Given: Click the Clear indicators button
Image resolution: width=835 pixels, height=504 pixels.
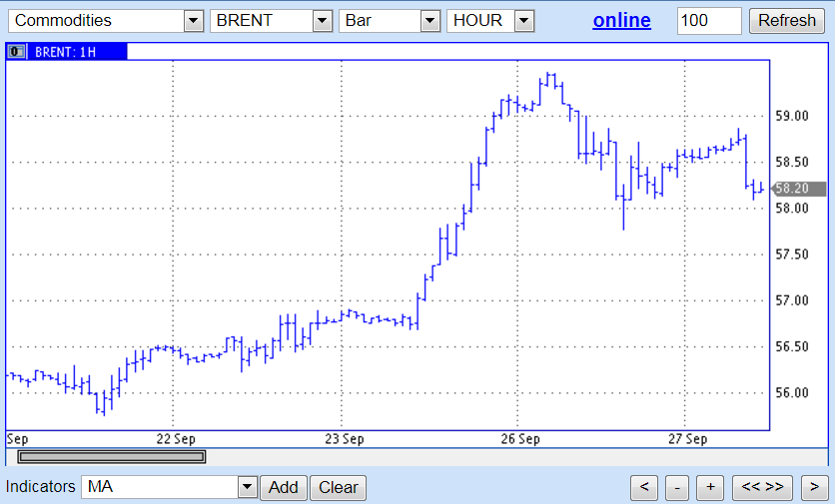Looking at the screenshot, I should [x=339, y=487].
